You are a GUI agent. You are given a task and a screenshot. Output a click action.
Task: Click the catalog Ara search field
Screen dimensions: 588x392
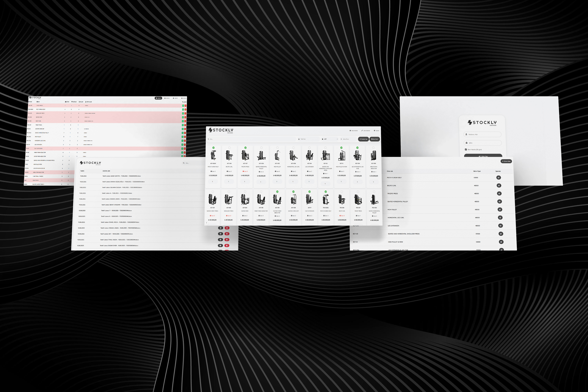tap(251, 139)
